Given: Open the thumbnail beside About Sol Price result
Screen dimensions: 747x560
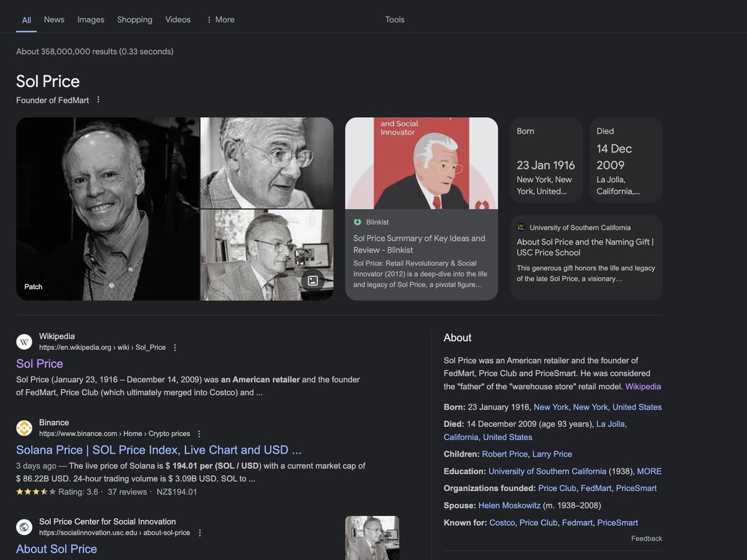Looking at the screenshot, I should [x=372, y=538].
